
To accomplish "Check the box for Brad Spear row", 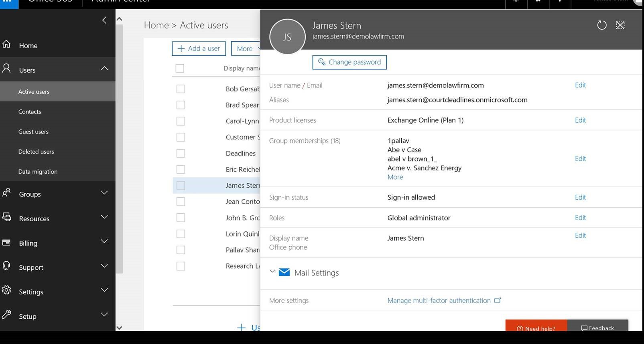I will (x=181, y=105).
